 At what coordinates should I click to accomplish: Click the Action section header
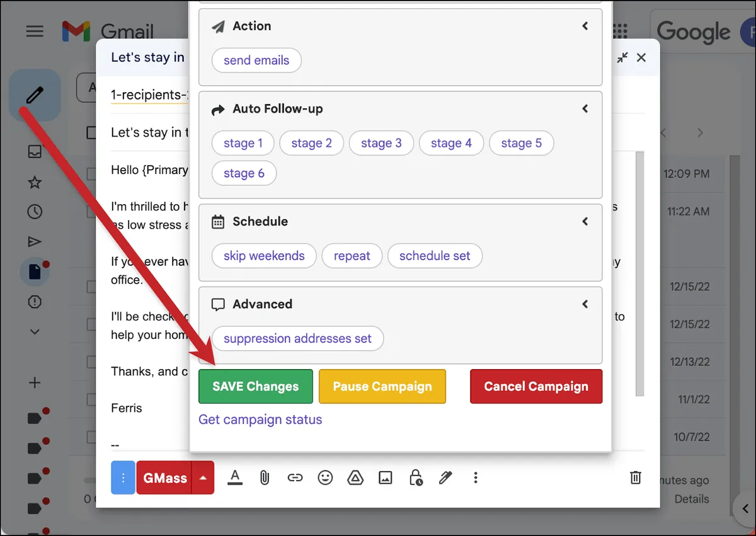click(x=252, y=26)
